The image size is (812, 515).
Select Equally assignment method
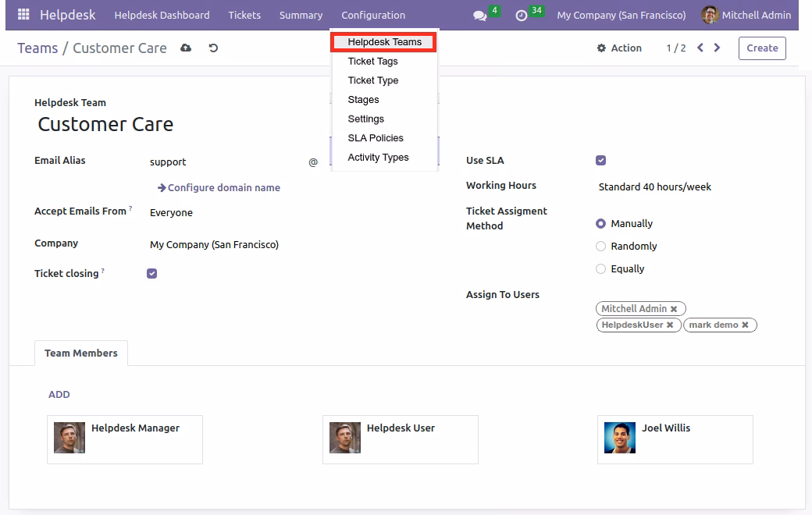point(600,268)
